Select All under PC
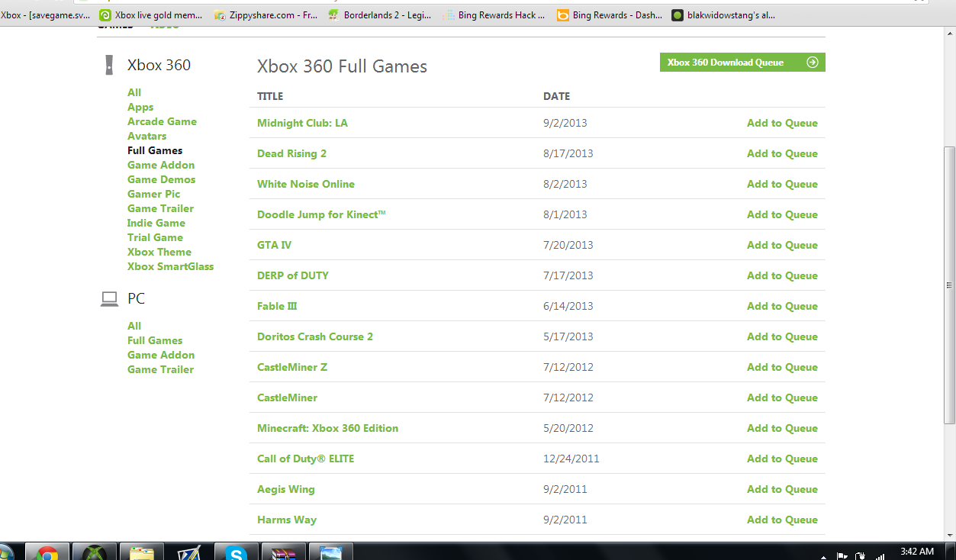The width and height of the screenshot is (956, 560). click(x=134, y=326)
